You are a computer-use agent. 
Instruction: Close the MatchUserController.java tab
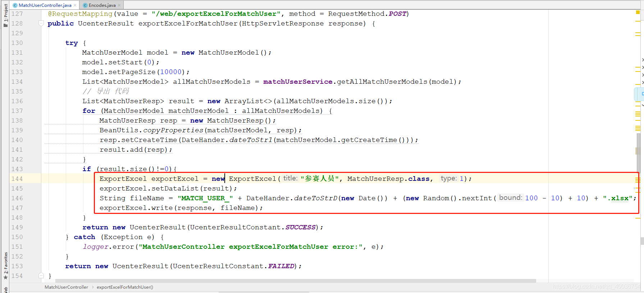(75, 5)
